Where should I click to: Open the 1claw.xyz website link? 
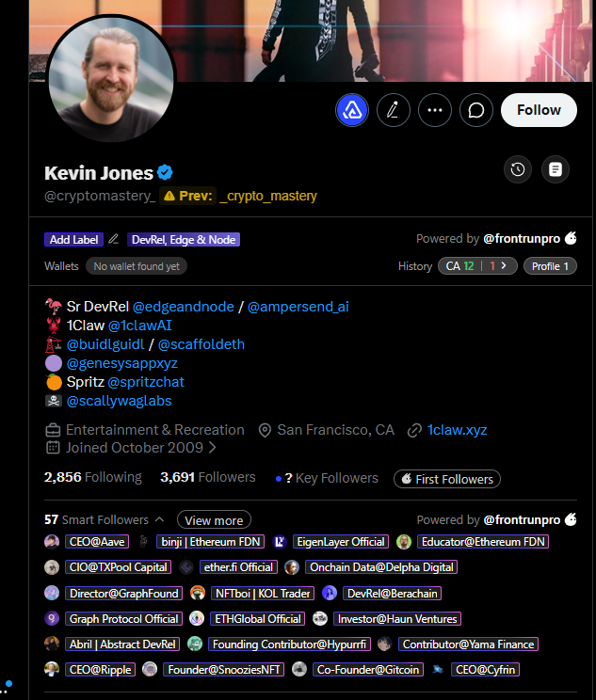click(457, 430)
